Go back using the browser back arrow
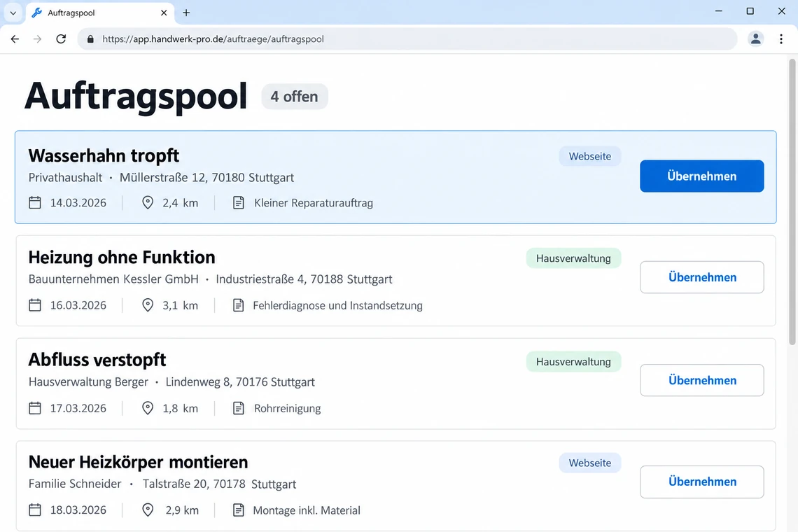Image resolution: width=798 pixels, height=532 pixels. 15,38
